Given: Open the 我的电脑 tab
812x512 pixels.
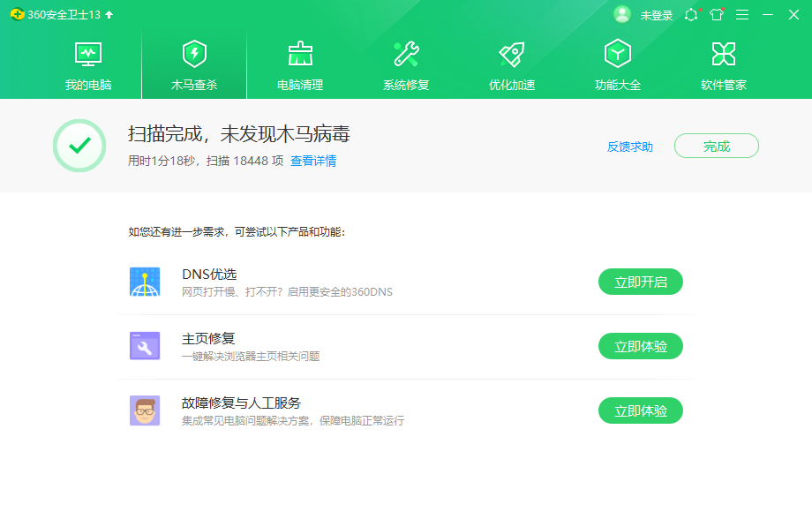Looking at the screenshot, I should 88,65.
